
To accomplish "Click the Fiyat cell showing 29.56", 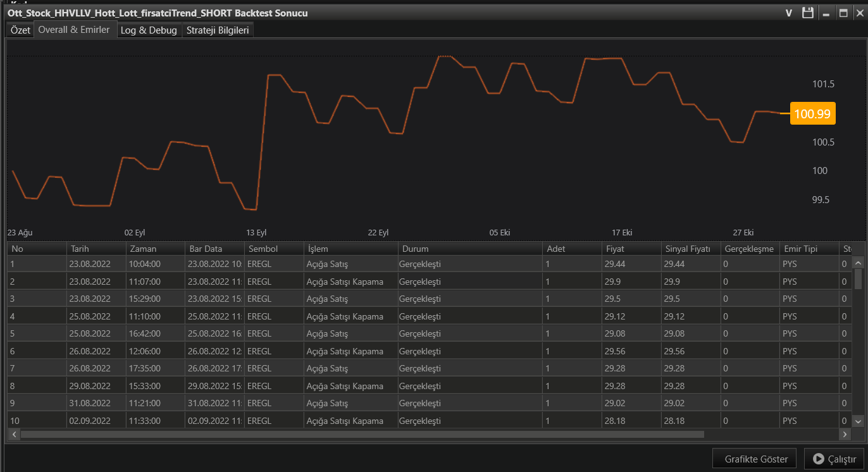I will [631, 351].
